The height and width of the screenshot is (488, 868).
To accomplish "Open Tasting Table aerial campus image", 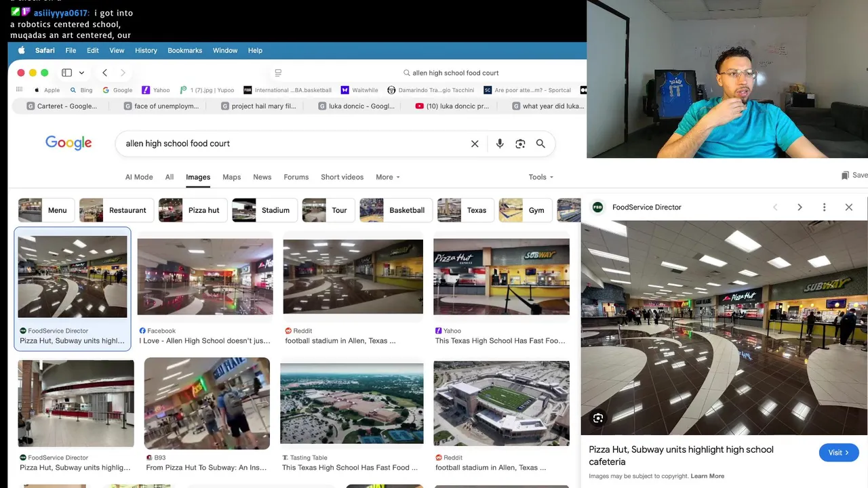I will point(351,403).
